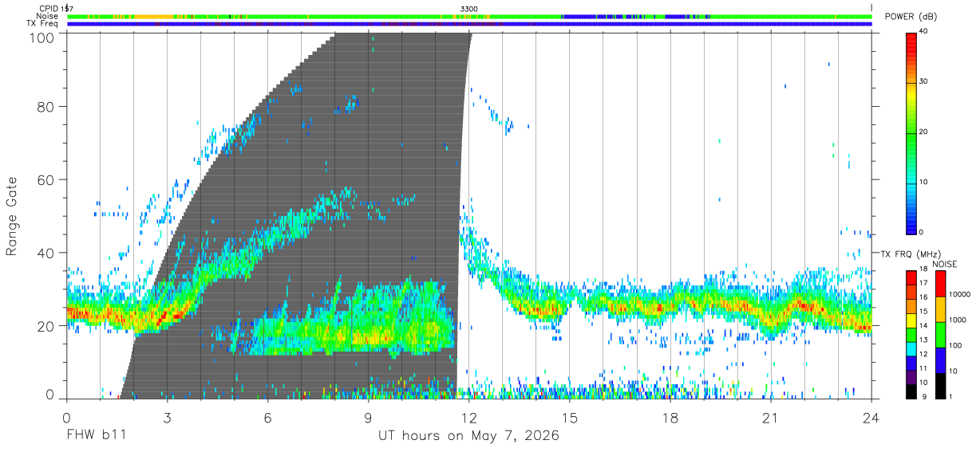Click the 15 tick on the UT hours axis
Image resolution: width=980 pixels, height=452 pixels.
coord(570,417)
